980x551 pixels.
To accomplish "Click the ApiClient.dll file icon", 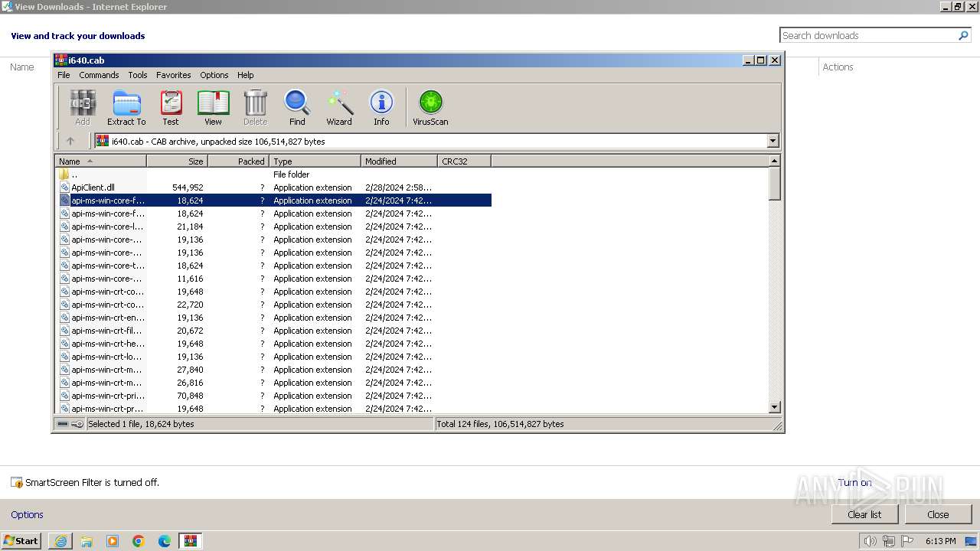I will [x=64, y=187].
